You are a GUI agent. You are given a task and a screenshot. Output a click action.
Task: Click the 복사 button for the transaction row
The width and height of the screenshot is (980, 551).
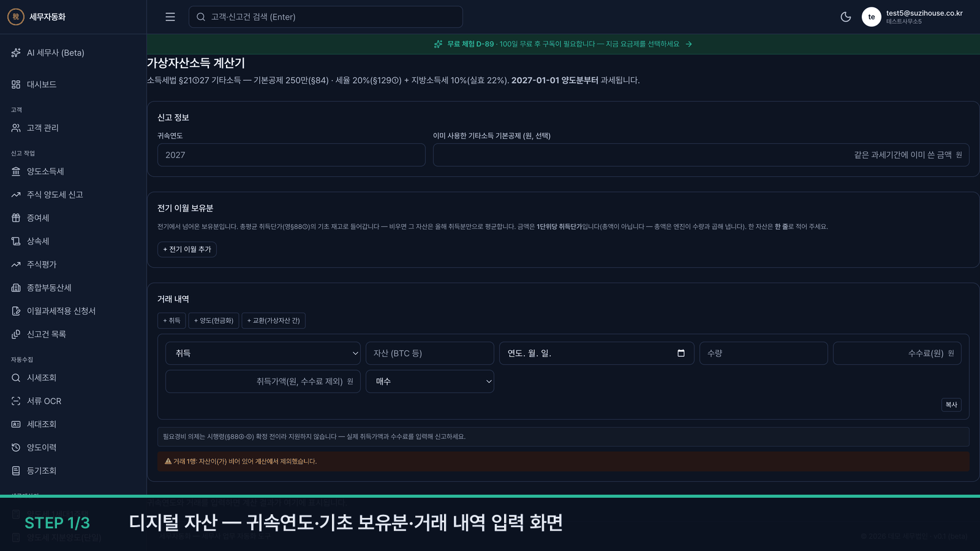click(951, 405)
